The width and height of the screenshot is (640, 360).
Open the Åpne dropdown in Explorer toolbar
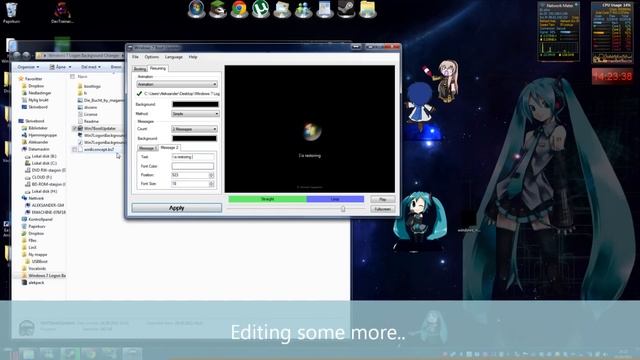(x=60, y=67)
